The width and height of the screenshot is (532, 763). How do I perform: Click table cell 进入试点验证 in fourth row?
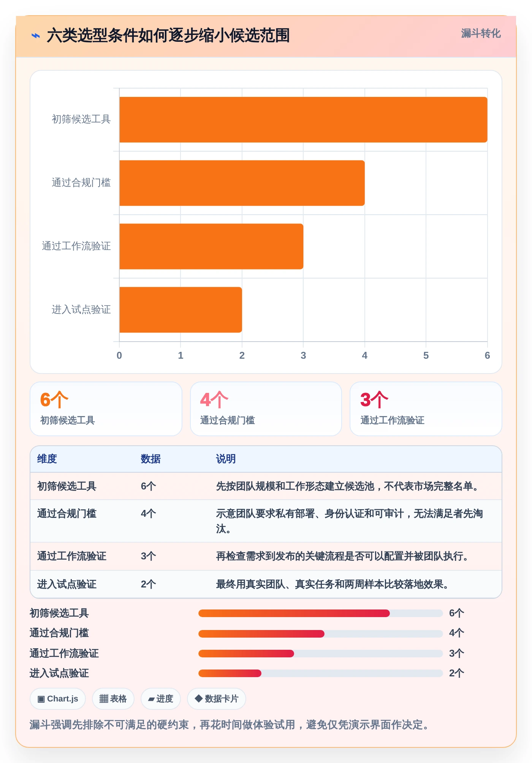pos(66,584)
